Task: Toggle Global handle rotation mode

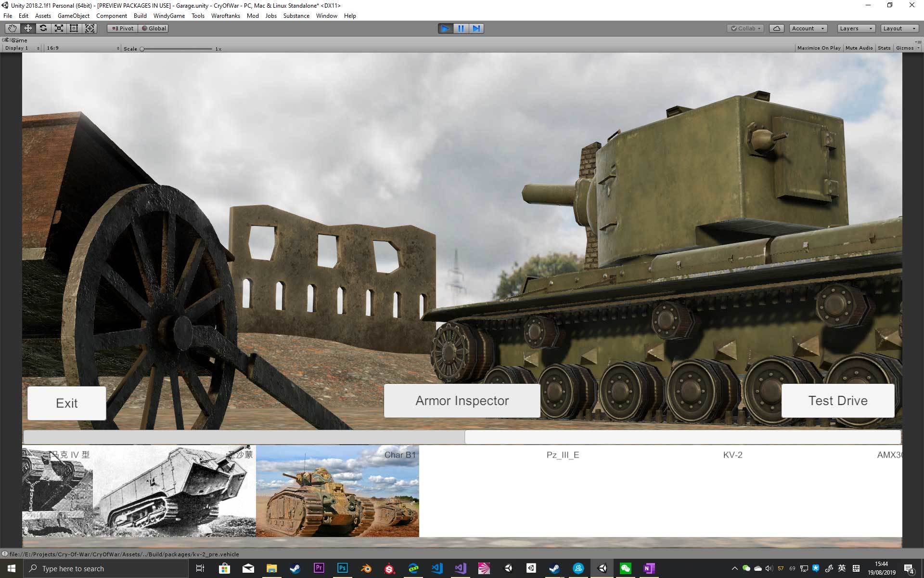Action: click(154, 28)
